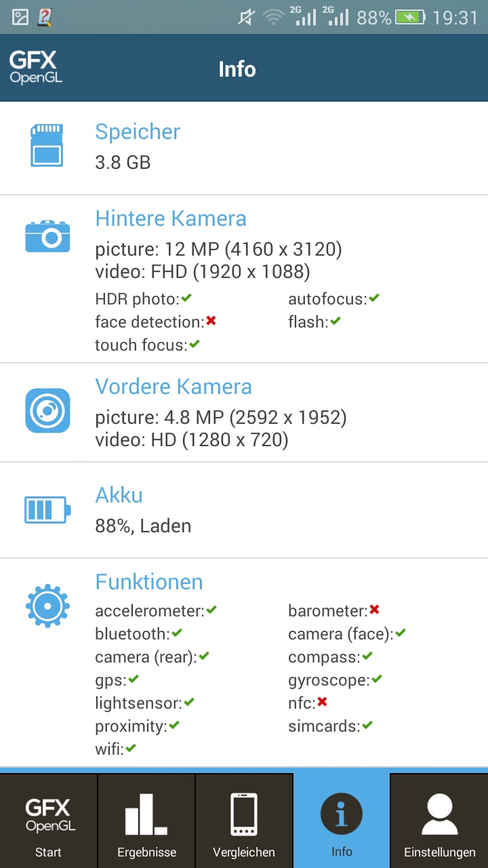This screenshot has width=488, height=868.
Task: Tap the battery charging status icon
Action: 410,17
